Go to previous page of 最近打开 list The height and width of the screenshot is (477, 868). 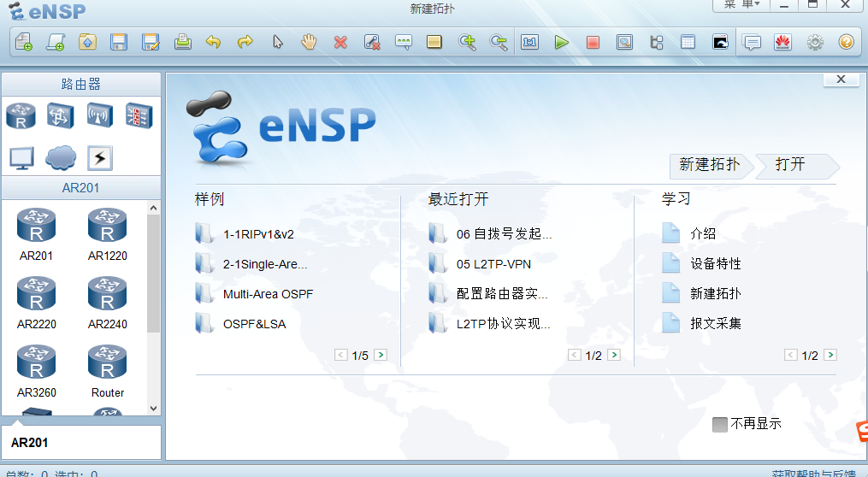click(x=575, y=355)
